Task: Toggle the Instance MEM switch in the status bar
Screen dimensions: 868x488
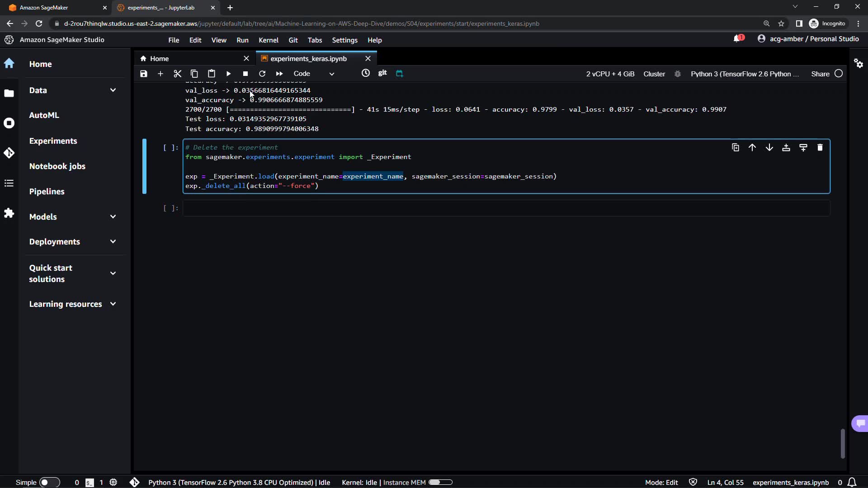Action: pyautogui.click(x=440, y=482)
